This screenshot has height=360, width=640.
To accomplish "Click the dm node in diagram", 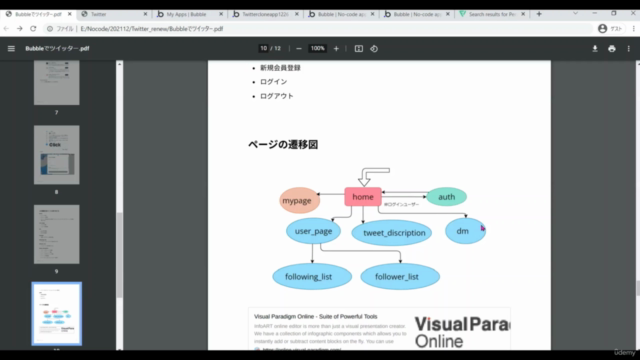I will click(465, 231).
